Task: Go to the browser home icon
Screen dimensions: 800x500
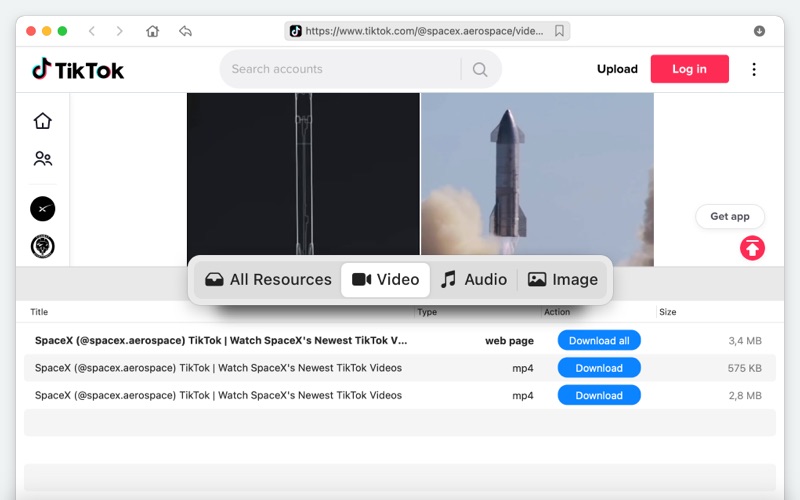Action: pos(152,31)
